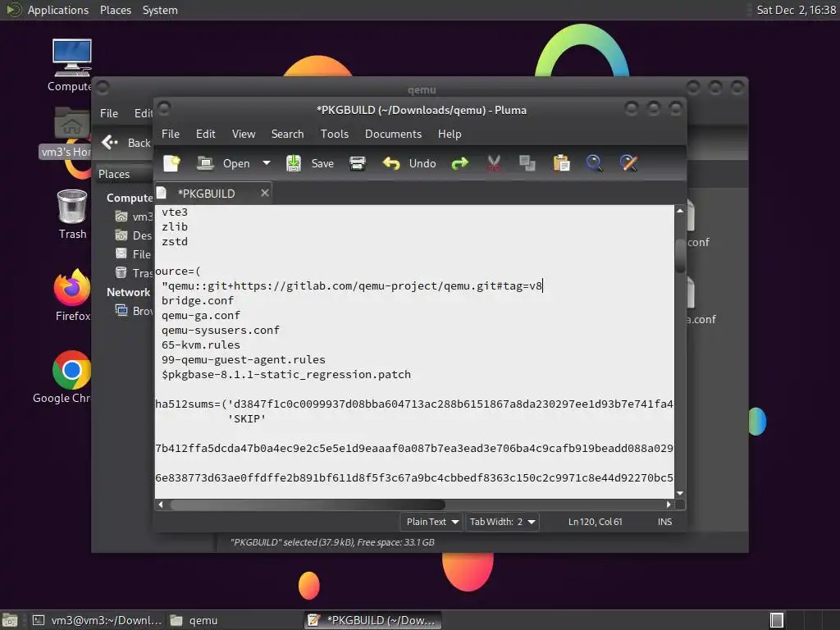Image resolution: width=840 pixels, height=630 pixels.
Task: Open the Pluma Edit menu
Action: [x=206, y=134]
